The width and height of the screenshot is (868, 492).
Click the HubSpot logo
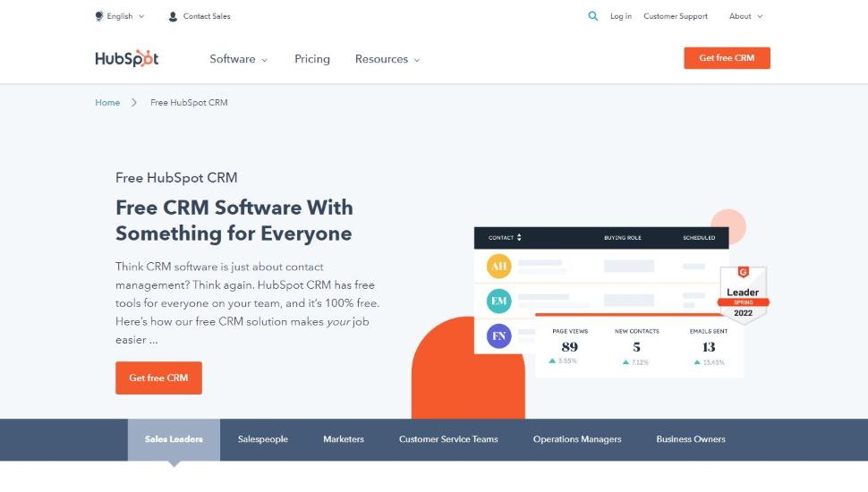pyautogui.click(x=127, y=58)
